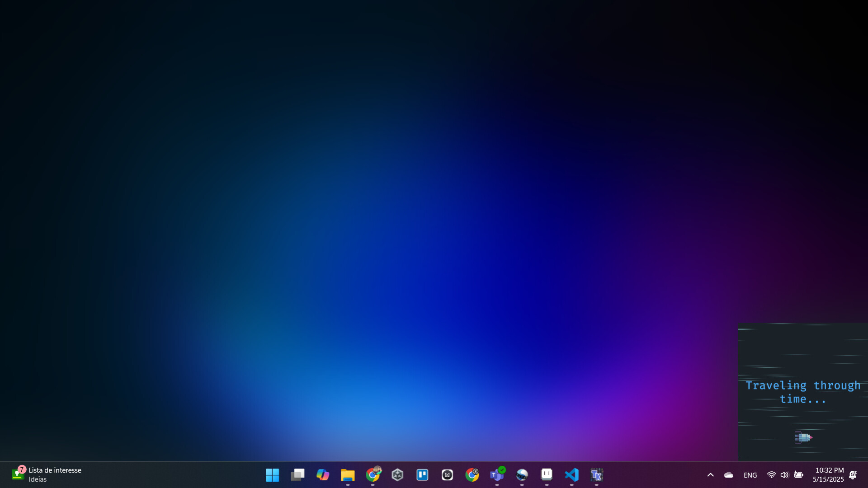Open Microsoft Teams

(497, 475)
